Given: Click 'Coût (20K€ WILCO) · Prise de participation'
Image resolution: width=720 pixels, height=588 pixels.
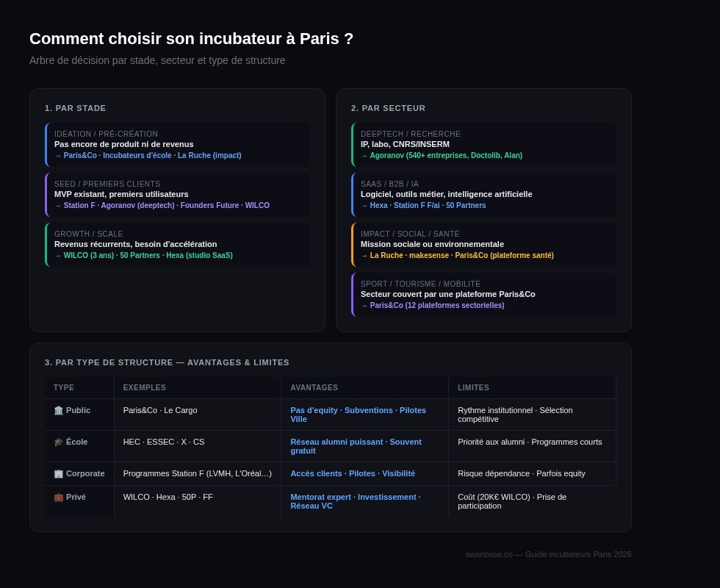Looking at the screenshot, I should [x=512, y=501].
